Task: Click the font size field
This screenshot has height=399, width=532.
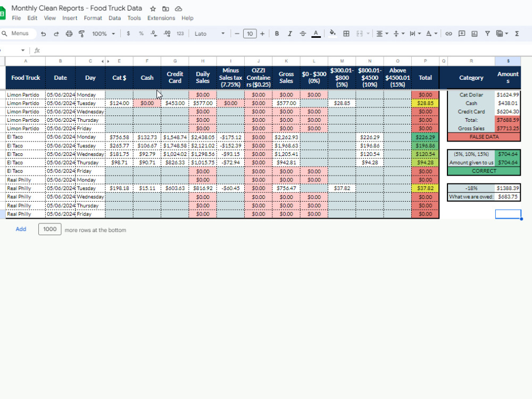Action: [250, 34]
